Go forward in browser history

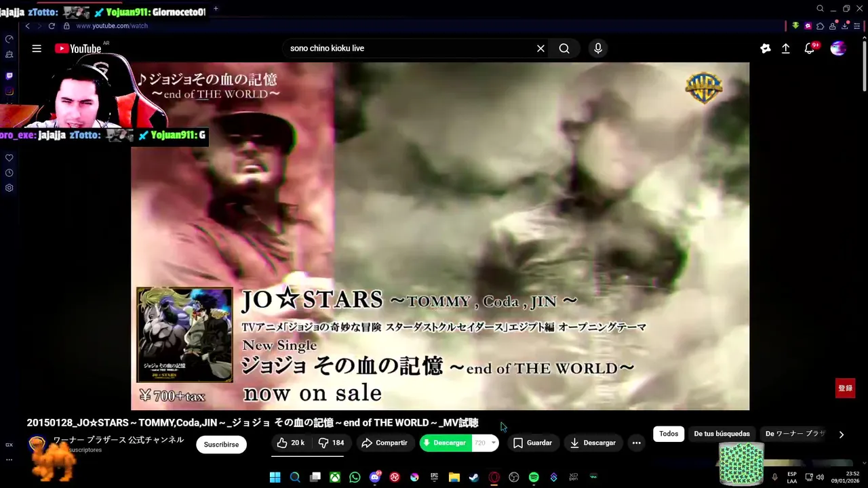point(39,26)
